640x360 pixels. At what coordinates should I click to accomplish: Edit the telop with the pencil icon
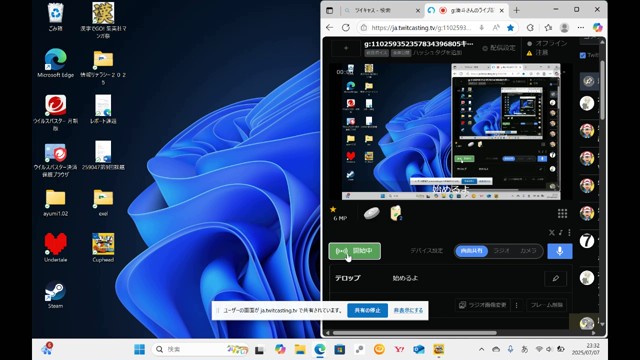pos(556,278)
